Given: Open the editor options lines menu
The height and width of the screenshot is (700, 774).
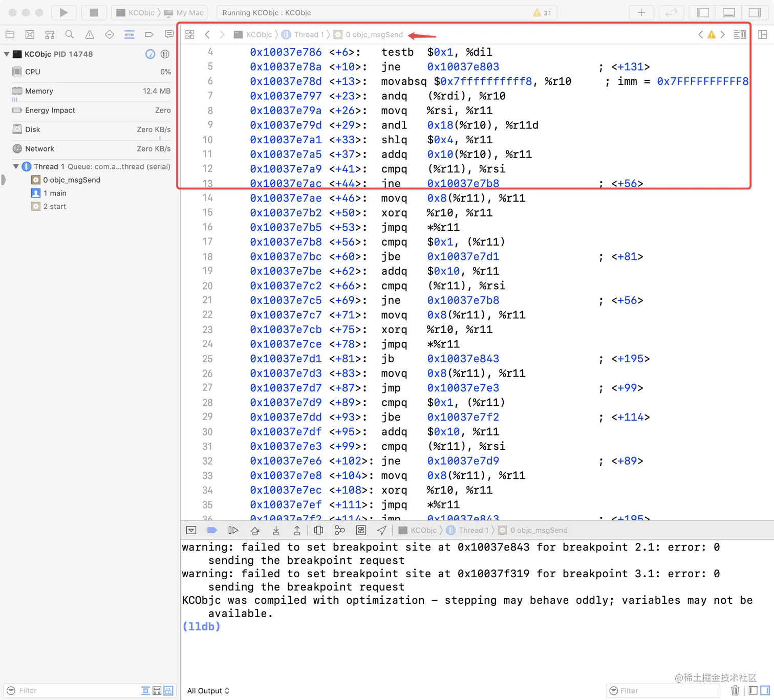Looking at the screenshot, I should (740, 35).
